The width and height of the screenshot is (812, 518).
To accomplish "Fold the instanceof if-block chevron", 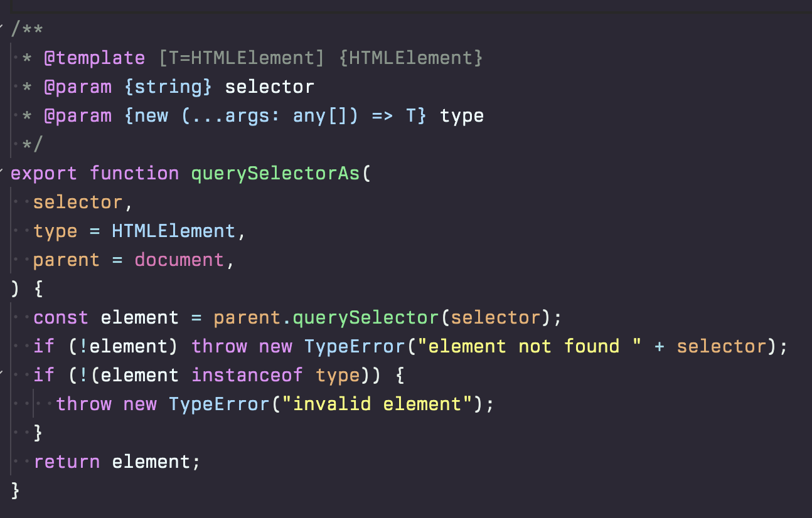I will 2,374.
